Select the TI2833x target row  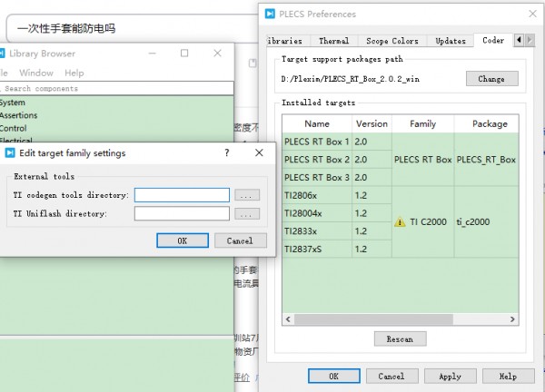[317, 231]
